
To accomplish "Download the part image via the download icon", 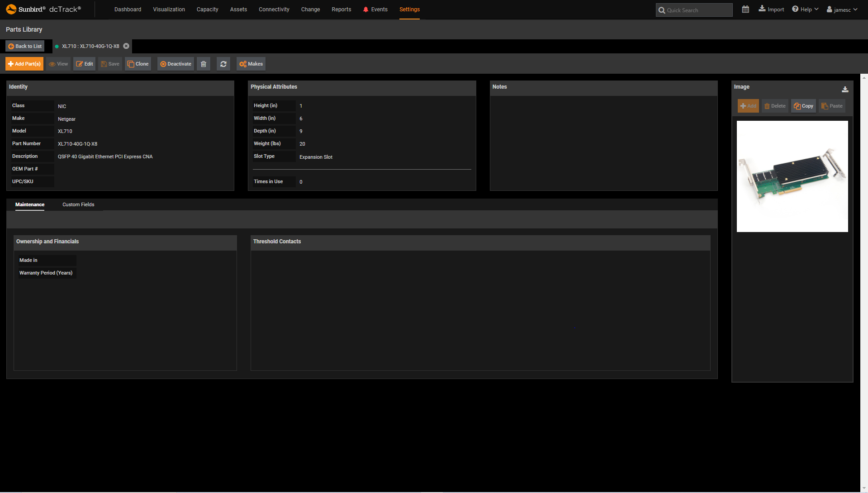I will pyautogui.click(x=845, y=90).
